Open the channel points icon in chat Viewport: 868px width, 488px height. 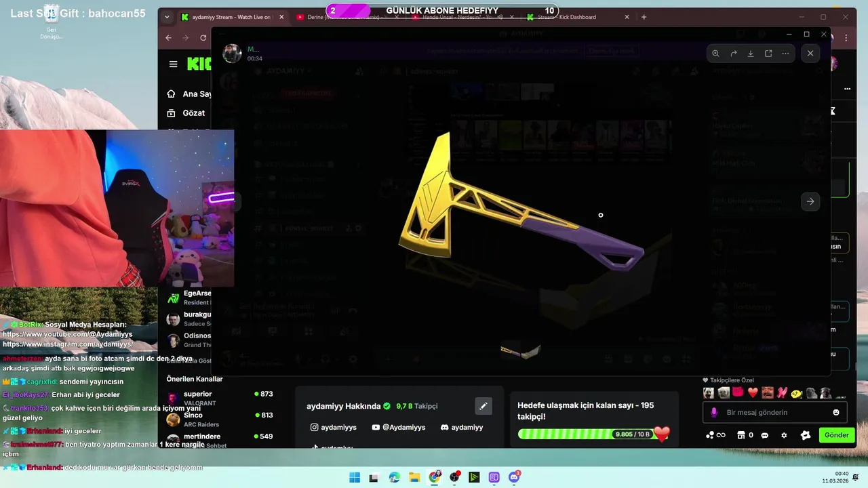tap(715, 435)
